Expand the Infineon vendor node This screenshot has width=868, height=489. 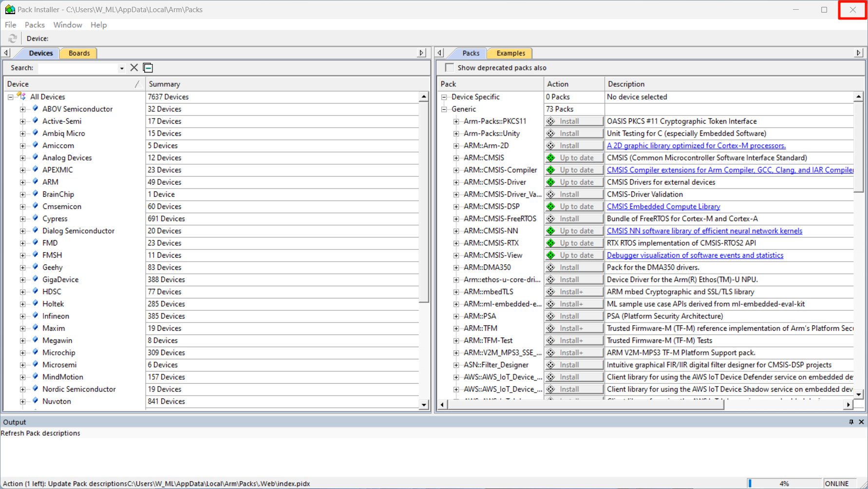(x=22, y=316)
